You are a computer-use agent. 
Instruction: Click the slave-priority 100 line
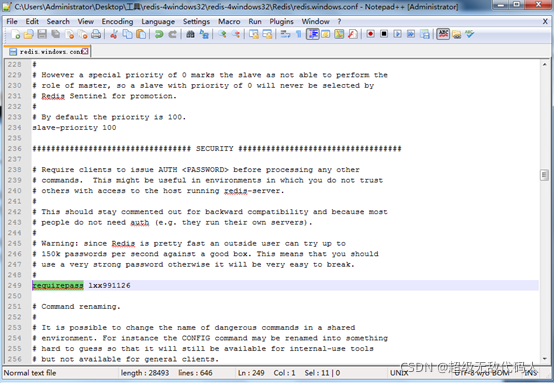click(x=74, y=128)
